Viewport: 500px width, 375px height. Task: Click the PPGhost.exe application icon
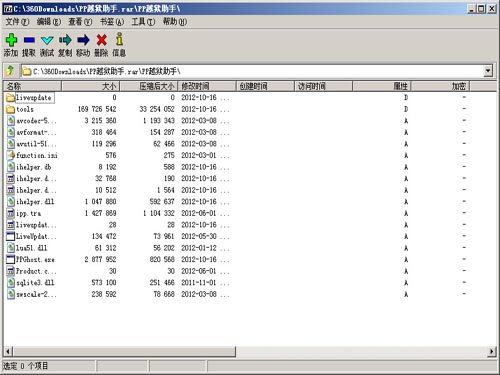pos(11,259)
